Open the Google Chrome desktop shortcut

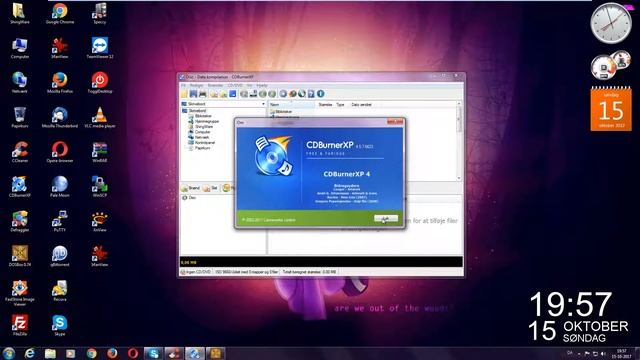point(60,13)
